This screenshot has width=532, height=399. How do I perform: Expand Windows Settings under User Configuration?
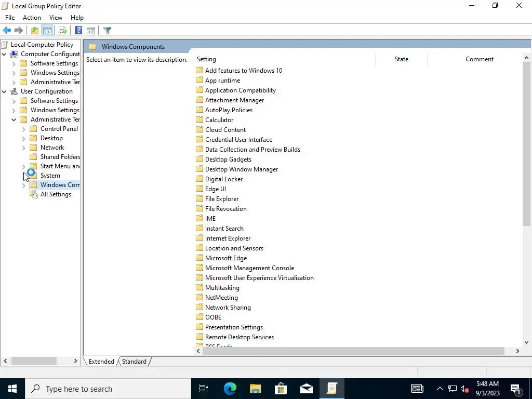[14, 110]
